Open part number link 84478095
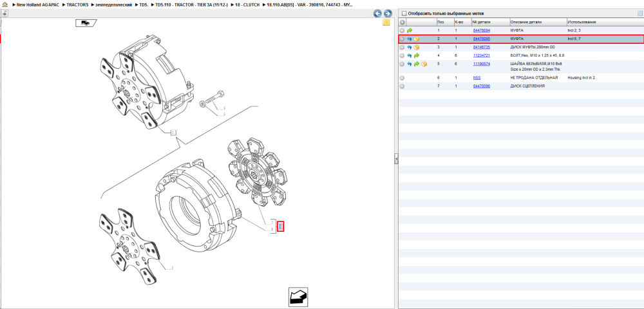 [x=481, y=39]
